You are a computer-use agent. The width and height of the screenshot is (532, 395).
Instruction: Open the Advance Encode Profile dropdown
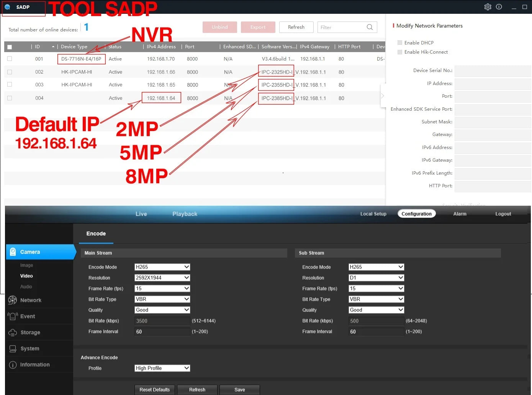[162, 368]
